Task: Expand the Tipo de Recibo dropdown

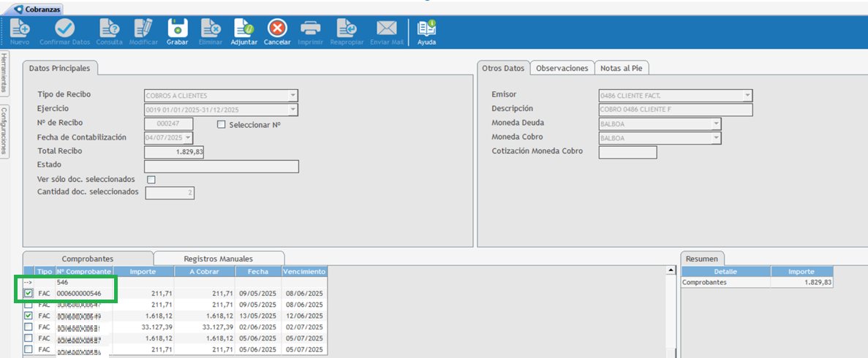Action: pyautogui.click(x=293, y=96)
